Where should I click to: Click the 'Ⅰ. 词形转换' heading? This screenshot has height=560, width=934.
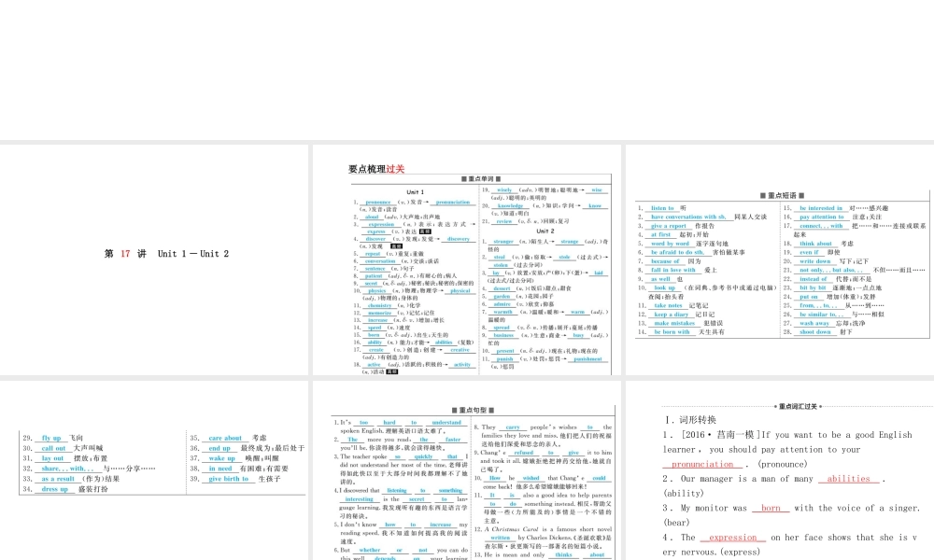click(690, 420)
